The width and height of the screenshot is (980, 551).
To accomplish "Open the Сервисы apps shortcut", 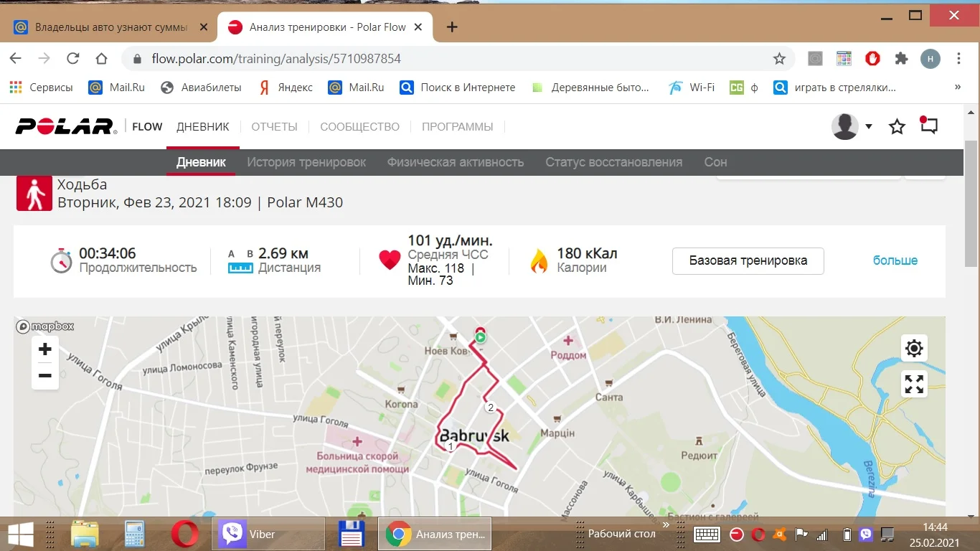I will [x=42, y=88].
